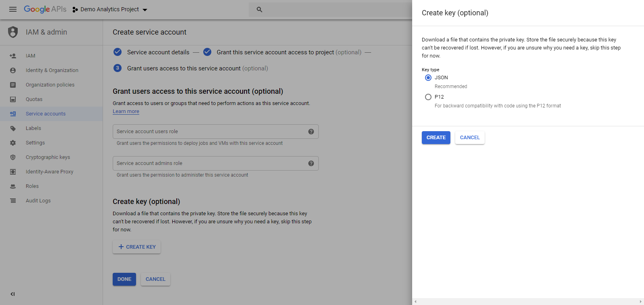Go to Service accounts in sidebar

[45, 114]
